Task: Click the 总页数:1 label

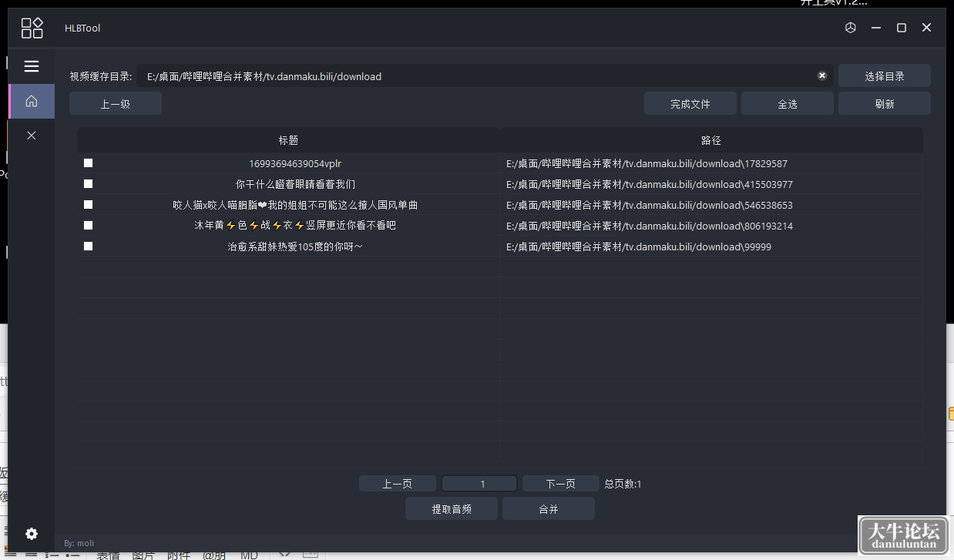Action: coord(623,484)
